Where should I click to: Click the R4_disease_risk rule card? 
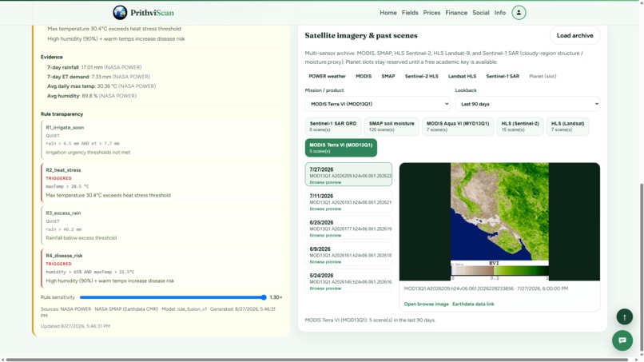(161, 268)
